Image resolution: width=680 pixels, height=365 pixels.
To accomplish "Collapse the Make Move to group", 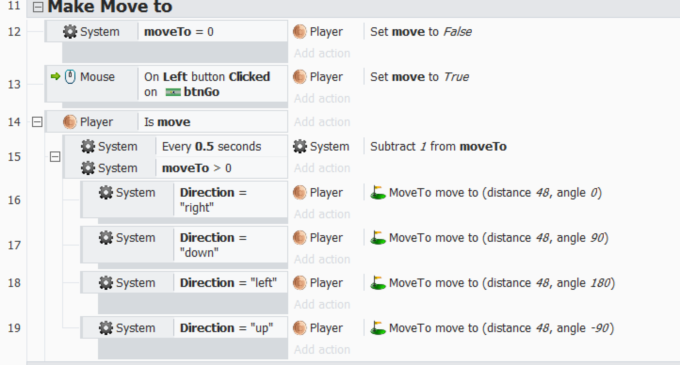I will 38,7.
